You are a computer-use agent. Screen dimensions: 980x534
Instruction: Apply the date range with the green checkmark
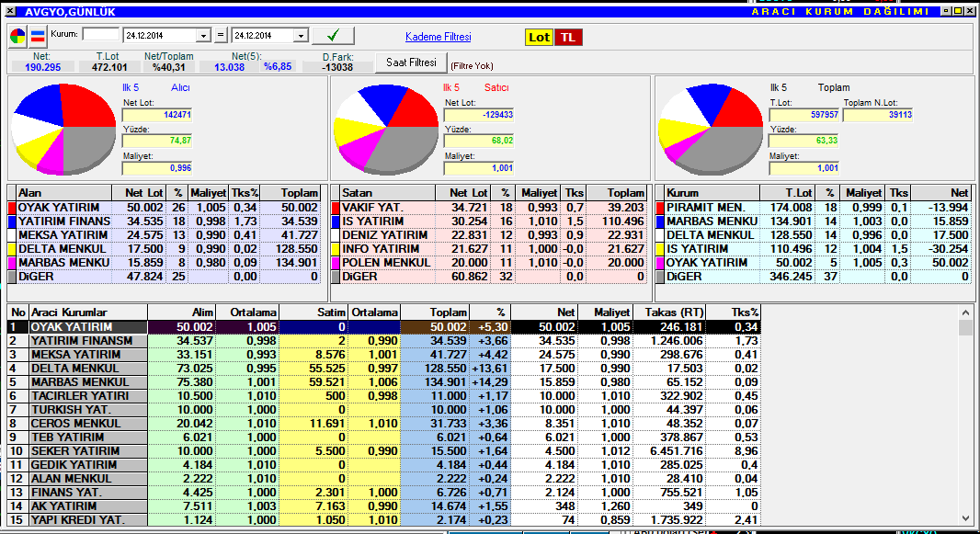coord(333,36)
